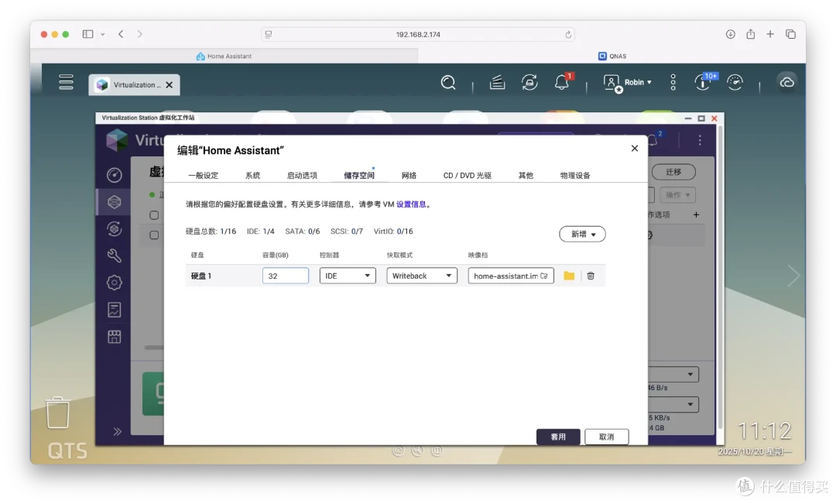Switch to the QNAS browser tab
This screenshot has width=836, height=504.
(612, 56)
